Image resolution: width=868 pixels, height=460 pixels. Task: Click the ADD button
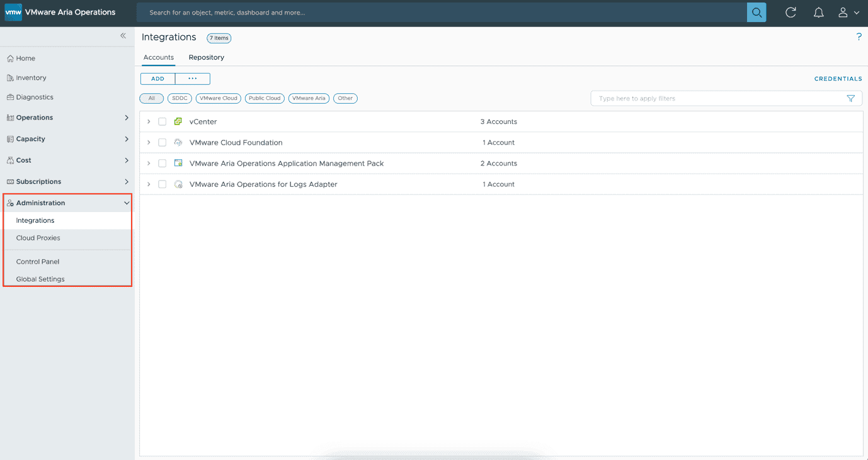click(x=157, y=79)
